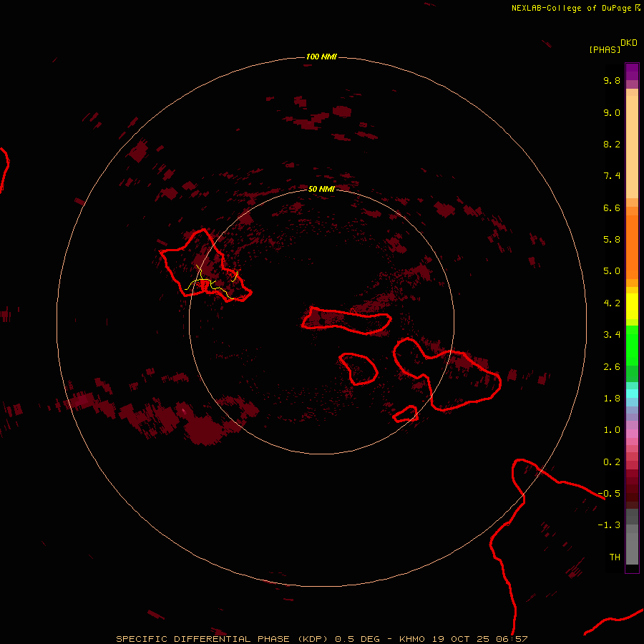
Task: Click the -1.3 colorbar value
Action: click(x=609, y=525)
